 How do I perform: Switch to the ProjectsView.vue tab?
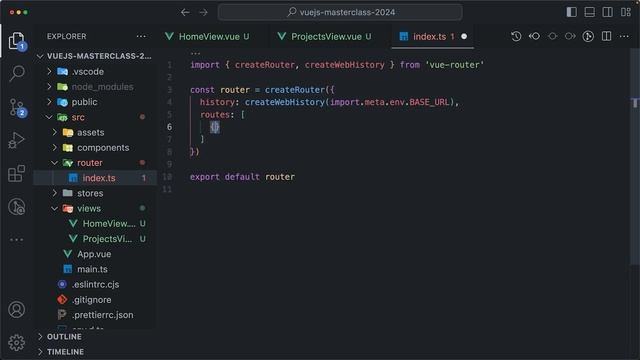coord(326,36)
